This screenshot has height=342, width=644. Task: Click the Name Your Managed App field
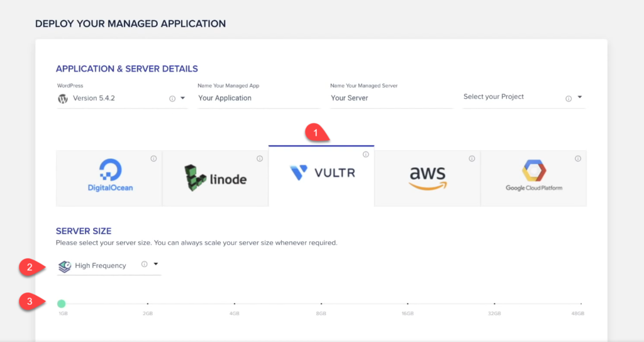[258, 98]
